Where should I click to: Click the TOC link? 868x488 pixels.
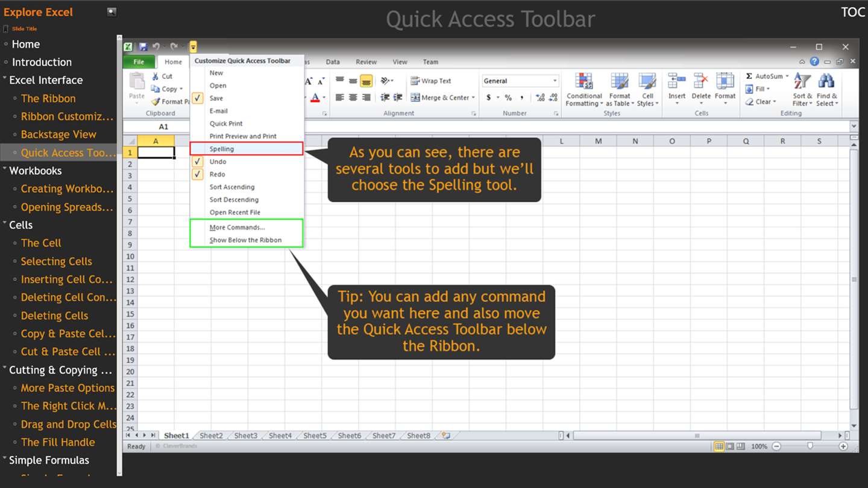point(853,12)
